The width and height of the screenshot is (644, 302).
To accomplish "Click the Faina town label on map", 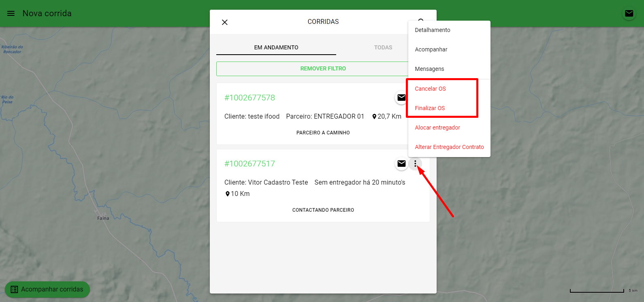I will 103,218.
